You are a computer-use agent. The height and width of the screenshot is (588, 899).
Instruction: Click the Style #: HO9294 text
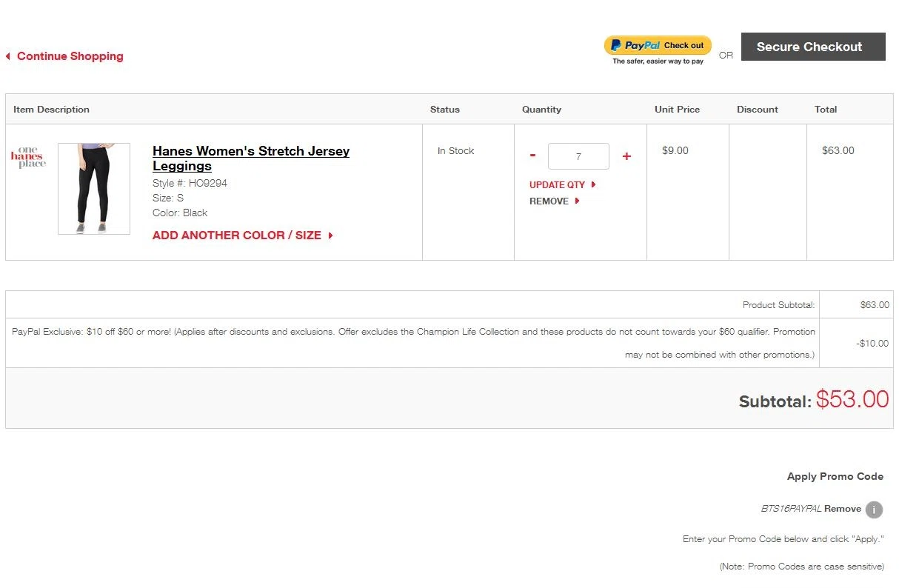(x=190, y=184)
